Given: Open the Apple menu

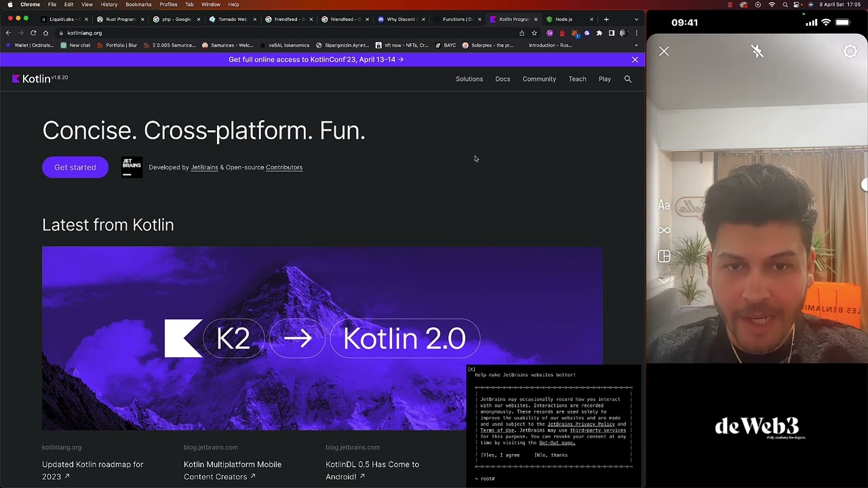Looking at the screenshot, I should point(9,4).
